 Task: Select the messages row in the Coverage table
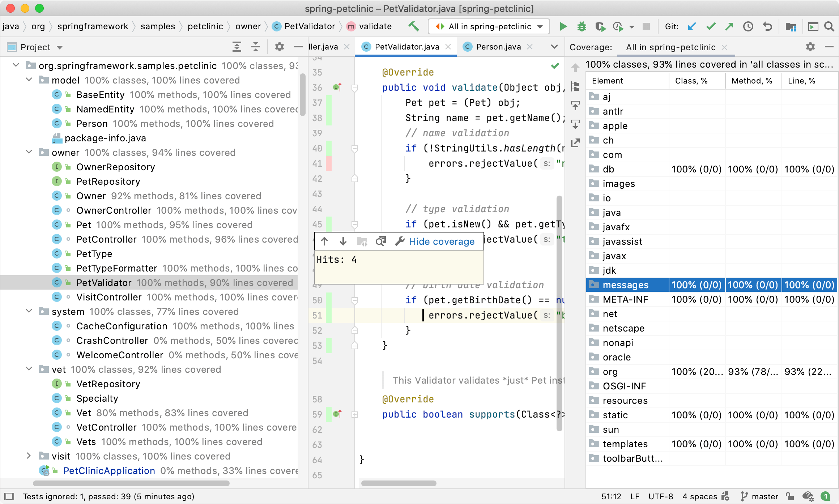627,285
